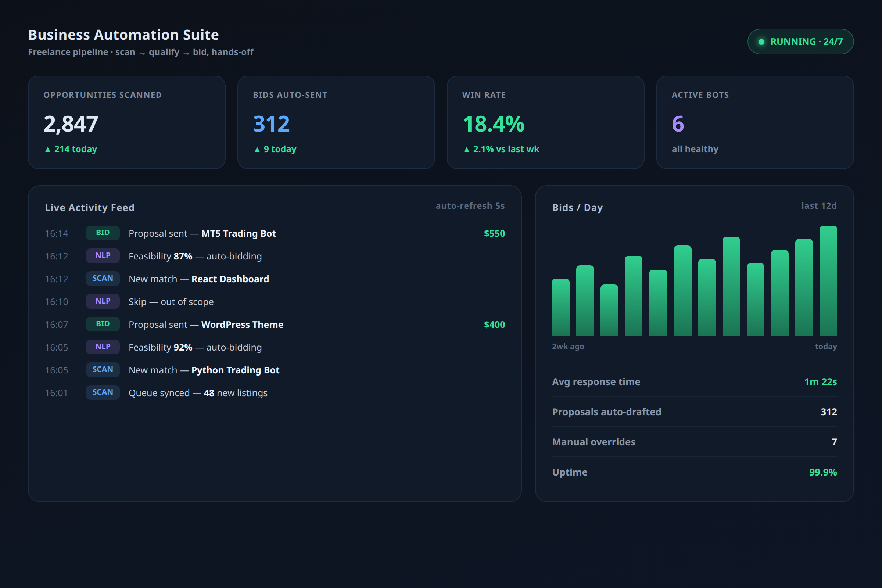Click the Manual overrides row label
The image size is (882, 588).
[594, 442]
